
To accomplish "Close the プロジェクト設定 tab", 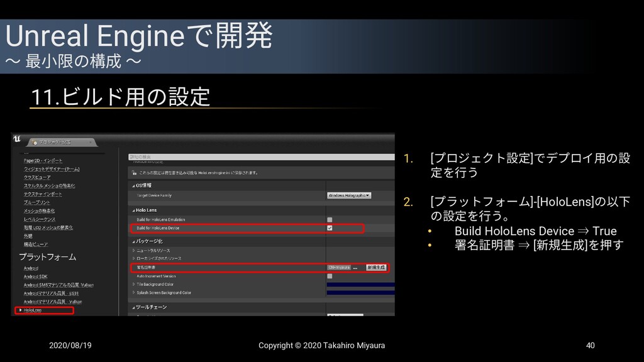I will click(91, 143).
